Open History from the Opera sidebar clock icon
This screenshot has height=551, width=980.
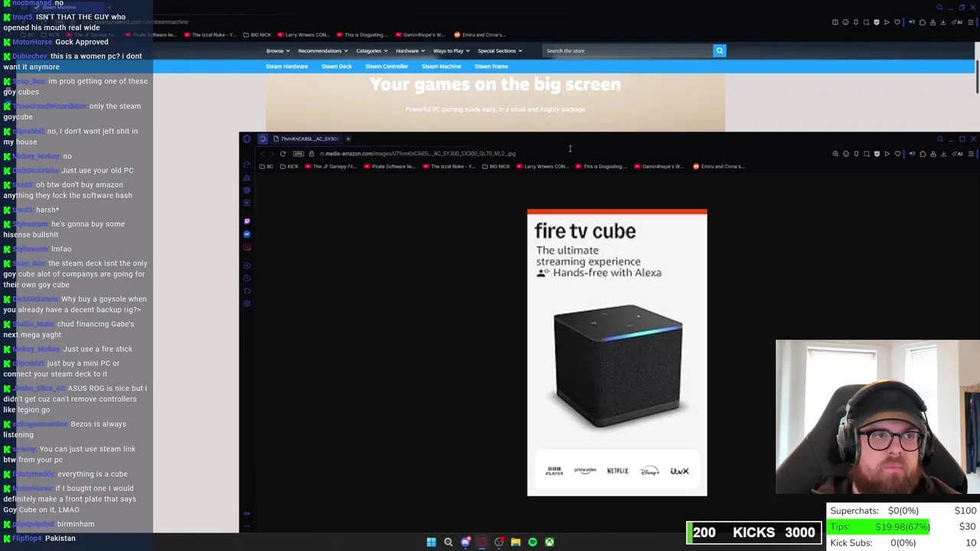coord(247,278)
